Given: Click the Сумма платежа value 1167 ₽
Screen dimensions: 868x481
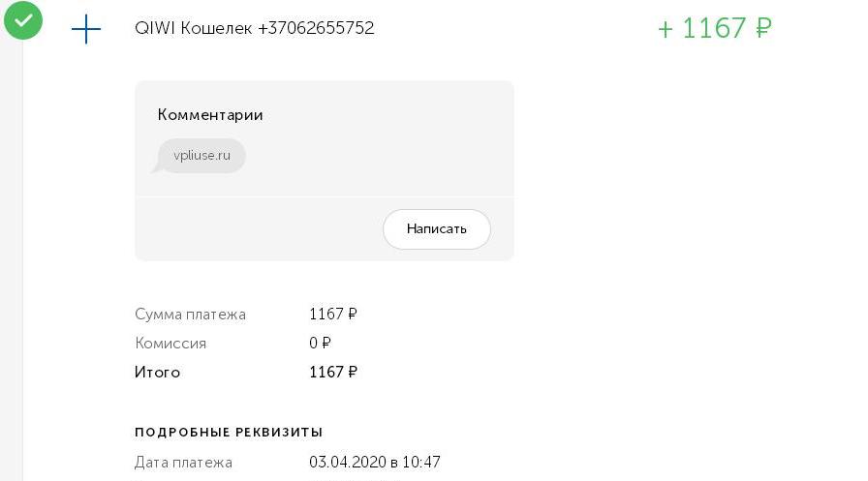Looking at the screenshot, I should click(333, 314).
